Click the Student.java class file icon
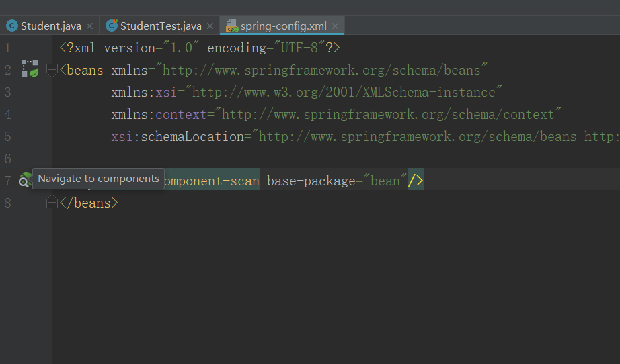 point(12,26)
